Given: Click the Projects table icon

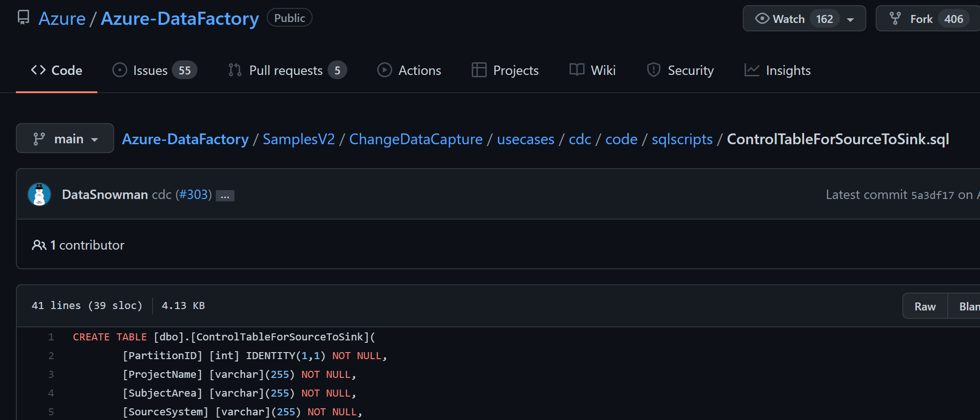Looking at the screenshot, I should [x=479, y=70].
